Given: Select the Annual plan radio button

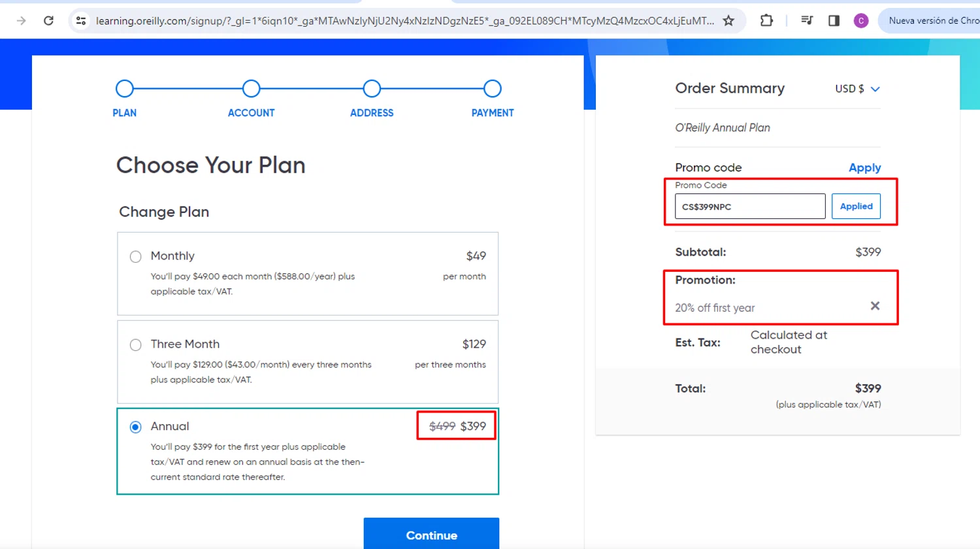Looking at the screenshot, I should tap(135, 427).
